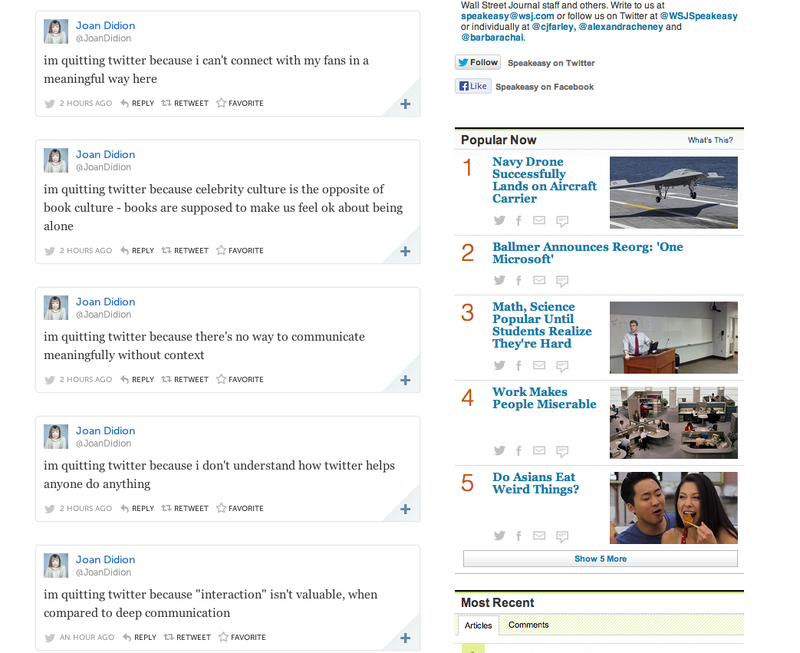
Task: Favorite the 'helps anyone do anything' tweet
Action: (240, 509)
